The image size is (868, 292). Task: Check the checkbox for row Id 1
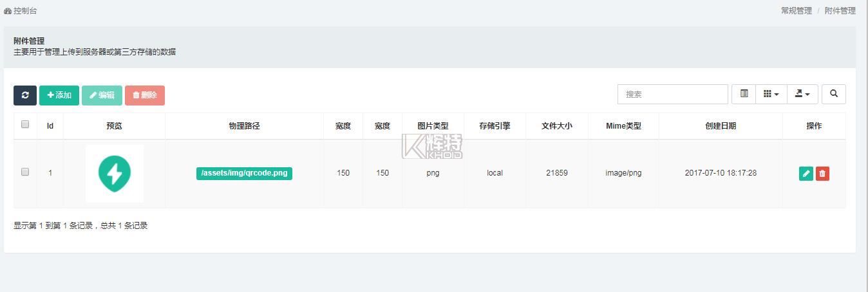pos(25,172)
